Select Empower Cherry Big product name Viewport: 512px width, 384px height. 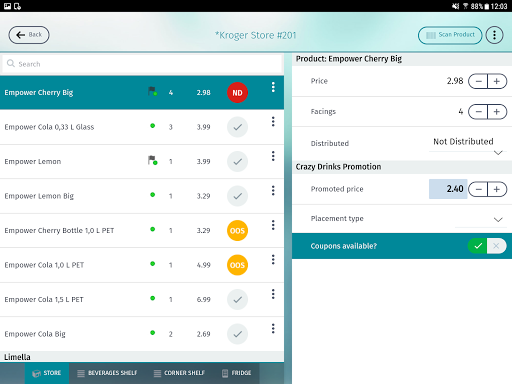(39, 93)
